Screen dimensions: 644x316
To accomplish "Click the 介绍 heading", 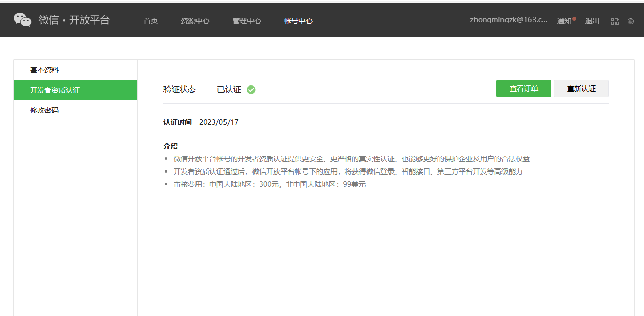I will point(171,146).
